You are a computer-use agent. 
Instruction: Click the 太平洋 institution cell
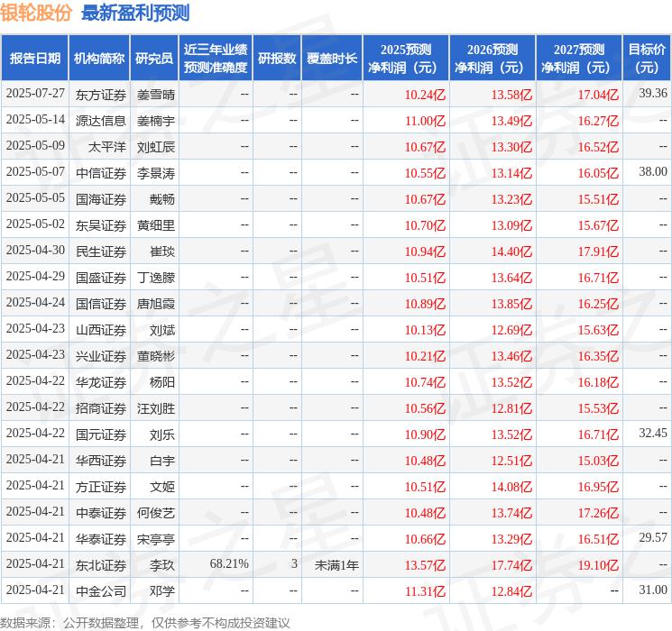coord(107,147)
